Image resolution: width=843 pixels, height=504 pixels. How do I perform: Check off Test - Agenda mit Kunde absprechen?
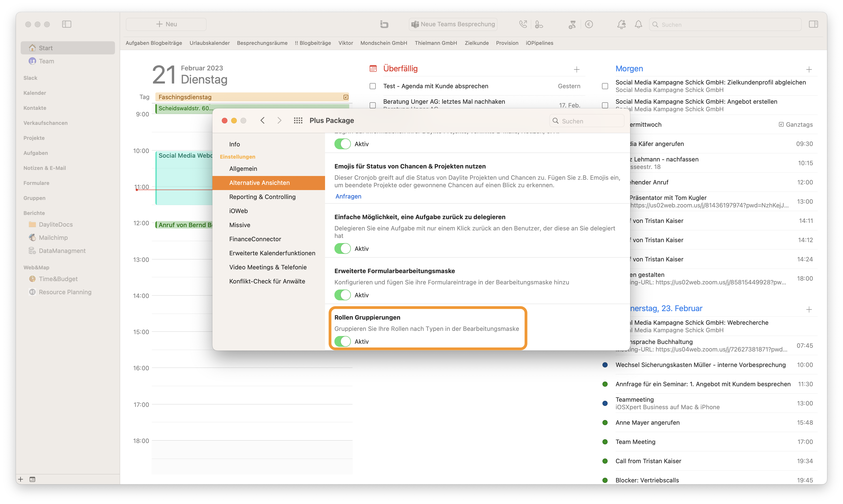[x=373, y=86]
